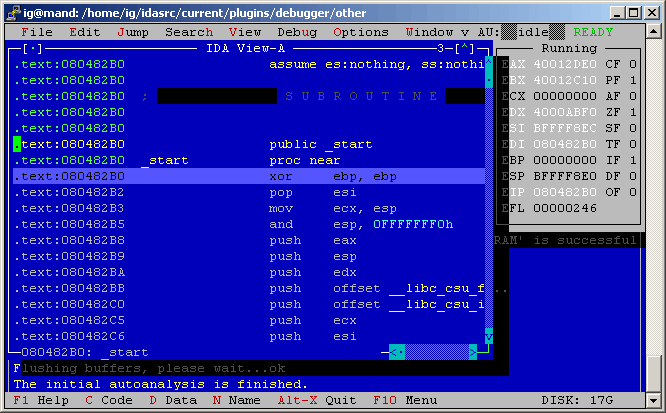Select the highlighted 'xor ebp, ebp' line

[249, 176]
